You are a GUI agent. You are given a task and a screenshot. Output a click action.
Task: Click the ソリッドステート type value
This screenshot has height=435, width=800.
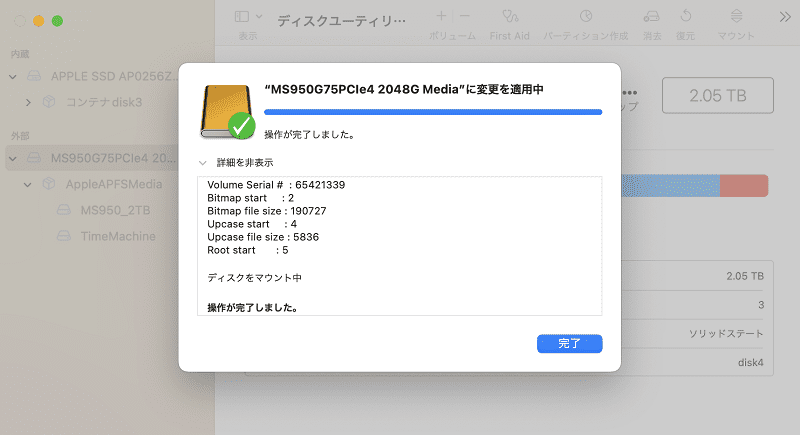[x=726, y=334]
